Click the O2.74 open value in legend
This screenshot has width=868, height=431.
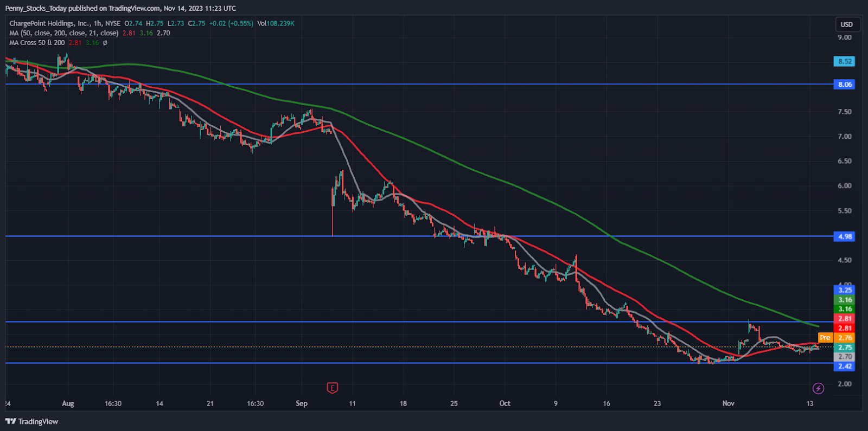tap(133, 23)
